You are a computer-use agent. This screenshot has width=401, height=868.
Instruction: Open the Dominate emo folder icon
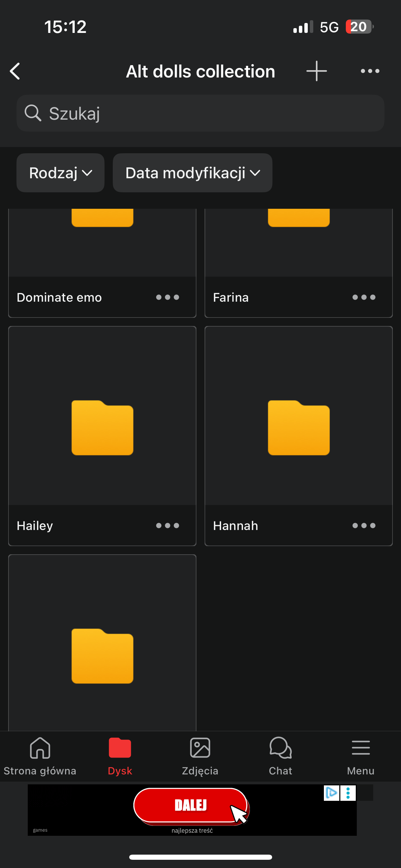click(102, 218)
